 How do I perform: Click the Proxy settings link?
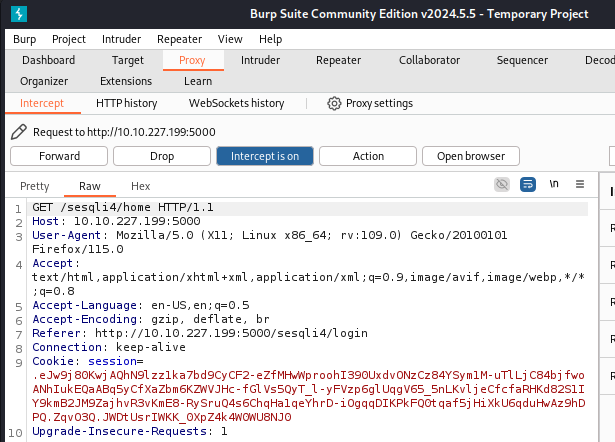[379, 103]
